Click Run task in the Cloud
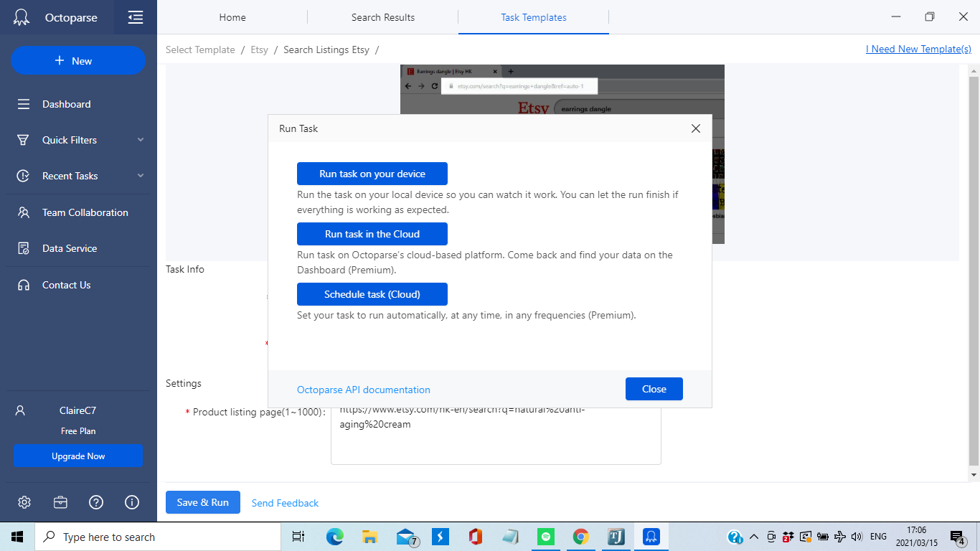This screenshot has width=980, height=551. pyautogui.click(x=372, y=234)
